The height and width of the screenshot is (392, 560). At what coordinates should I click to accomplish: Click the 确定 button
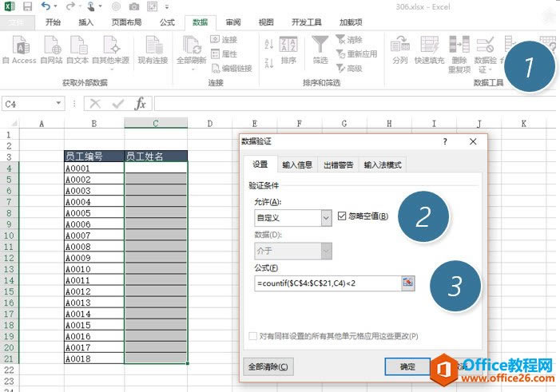[x=407, y=366]
